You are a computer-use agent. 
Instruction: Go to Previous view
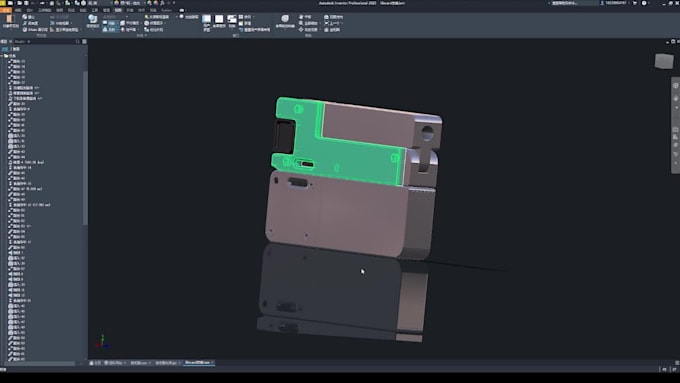[x=332, y=23]
